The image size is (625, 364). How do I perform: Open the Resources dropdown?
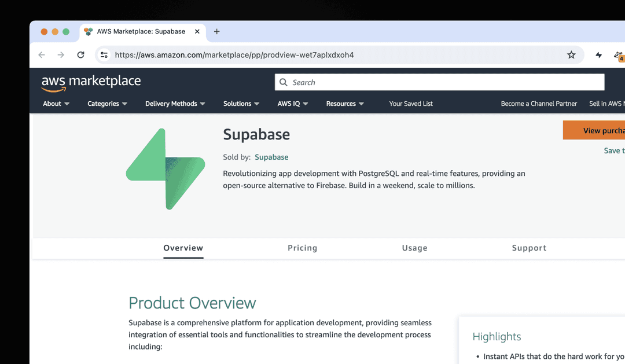tap(345, 104)
